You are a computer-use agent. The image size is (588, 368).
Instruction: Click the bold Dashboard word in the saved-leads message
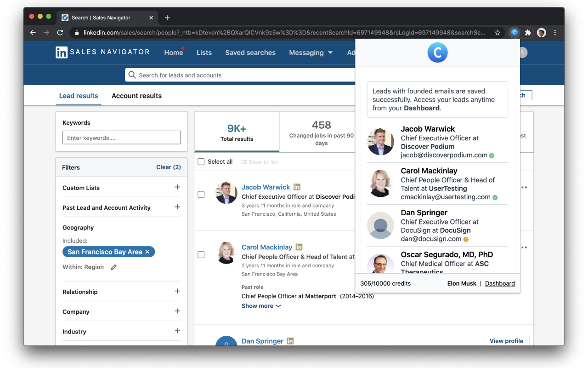[421, 108]
